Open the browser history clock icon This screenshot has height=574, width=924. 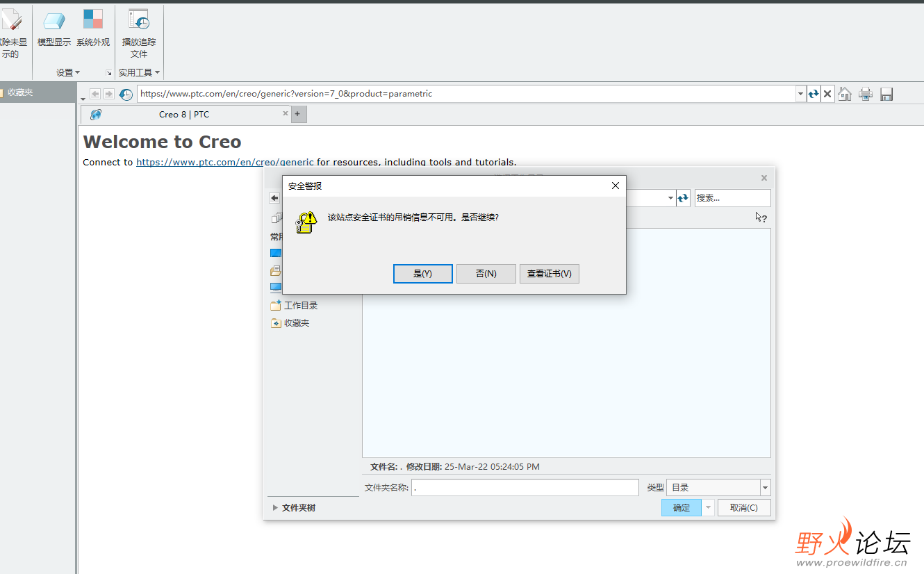click(x=126, y=94)
